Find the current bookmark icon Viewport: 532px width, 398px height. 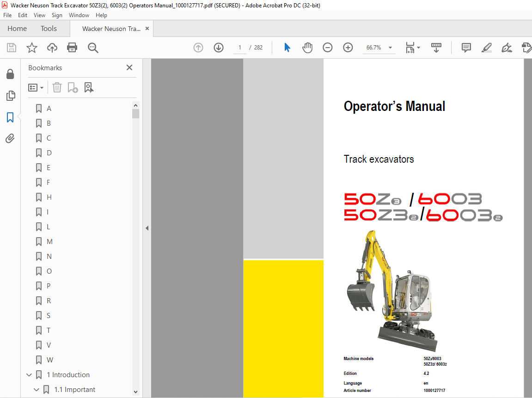click(x=89, y=87)
